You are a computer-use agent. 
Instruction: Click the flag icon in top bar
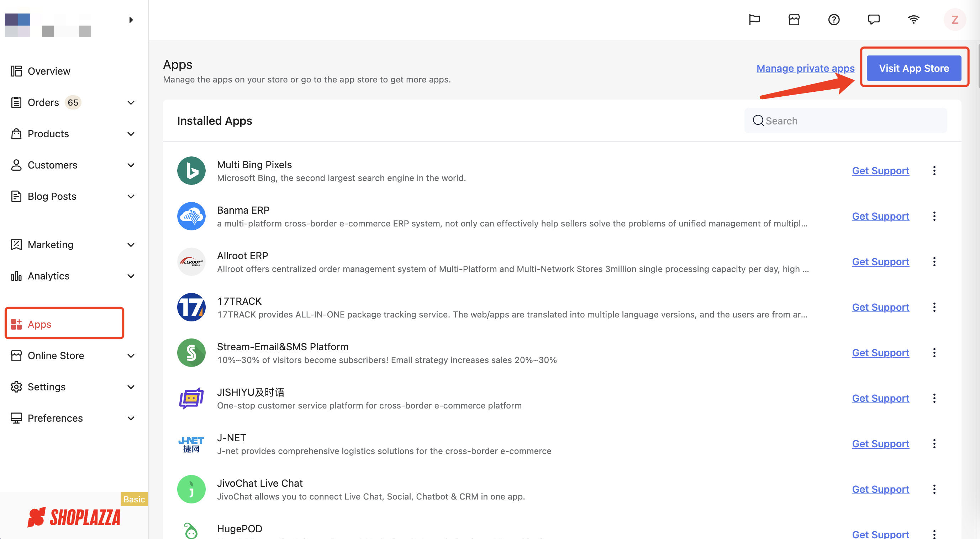coord(754,20)
